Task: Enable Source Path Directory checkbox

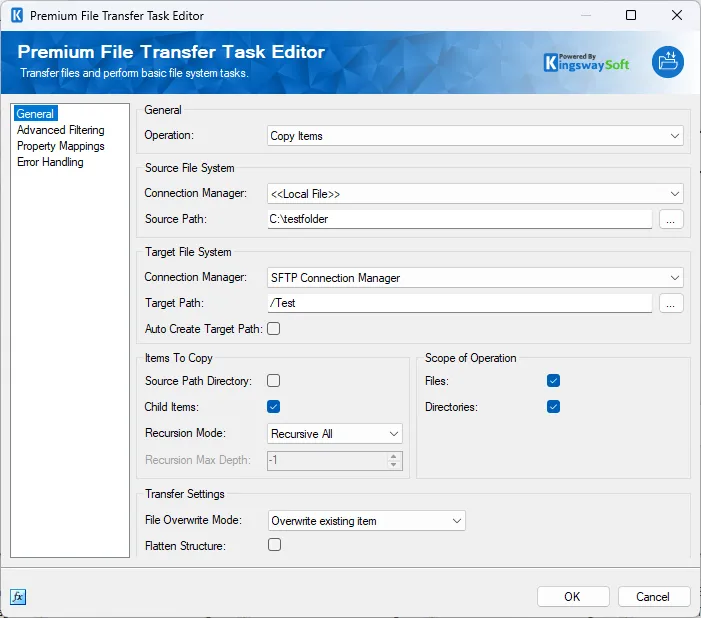Action: [274, 381]
